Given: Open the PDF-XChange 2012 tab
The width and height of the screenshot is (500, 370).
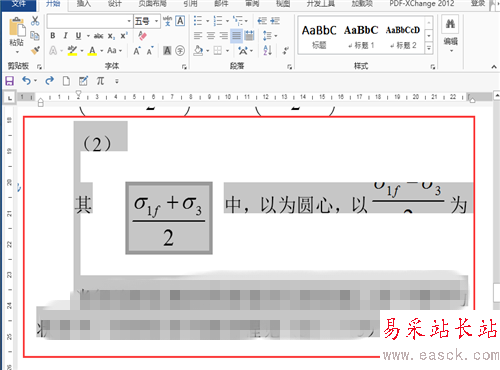Looking at the screenshot, I should 422,4.
